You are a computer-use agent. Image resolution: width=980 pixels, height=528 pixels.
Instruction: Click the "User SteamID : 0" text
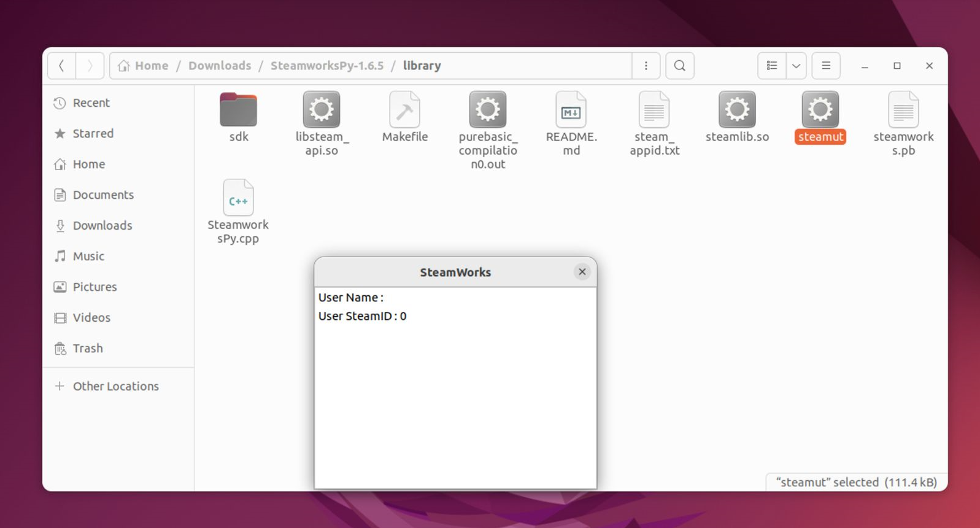[362, 316]
